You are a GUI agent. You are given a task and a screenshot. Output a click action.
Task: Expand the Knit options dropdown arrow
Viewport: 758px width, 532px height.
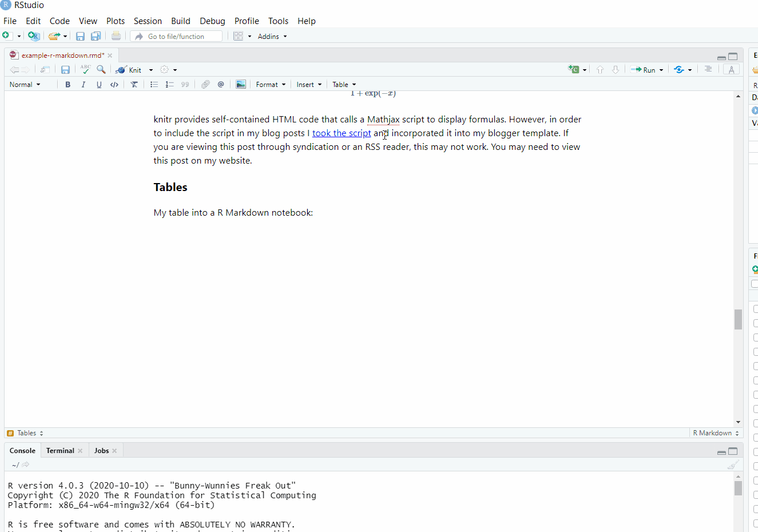point(151,70)
